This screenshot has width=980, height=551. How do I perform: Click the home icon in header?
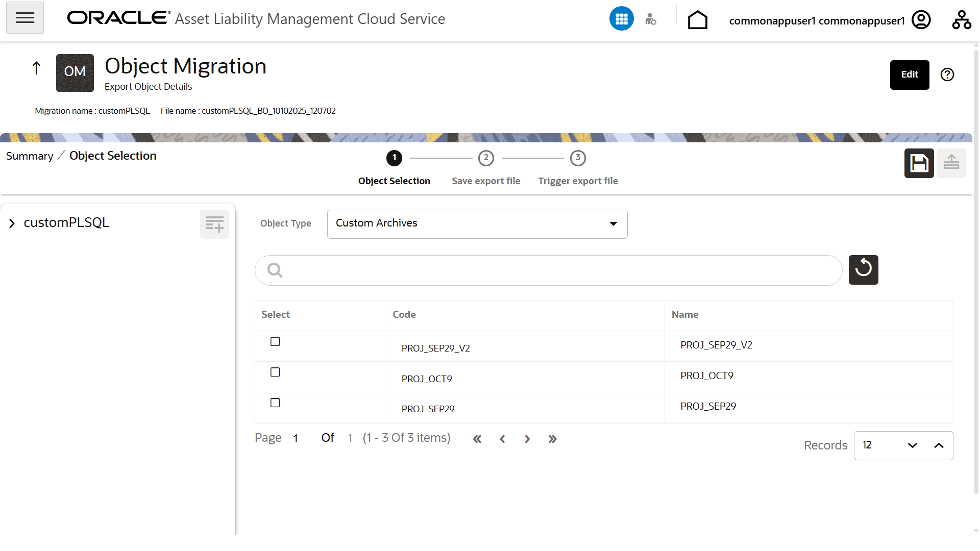tap(697, 20)
